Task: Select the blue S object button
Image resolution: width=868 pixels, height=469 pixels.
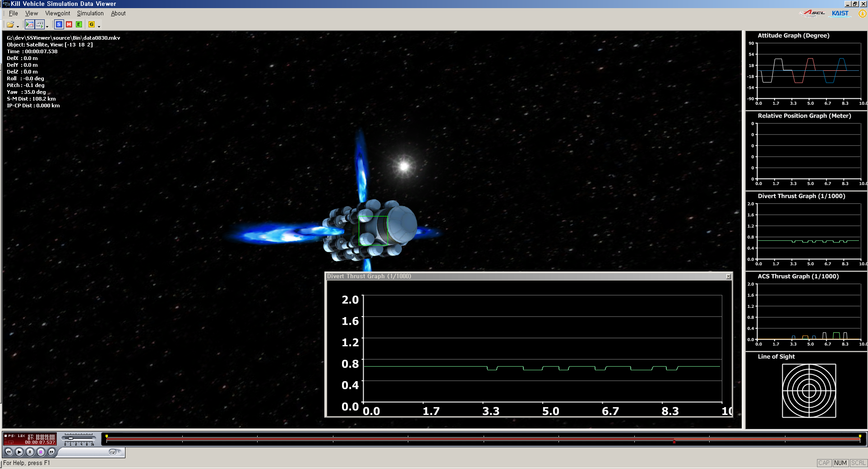Action: click(59, 24)
